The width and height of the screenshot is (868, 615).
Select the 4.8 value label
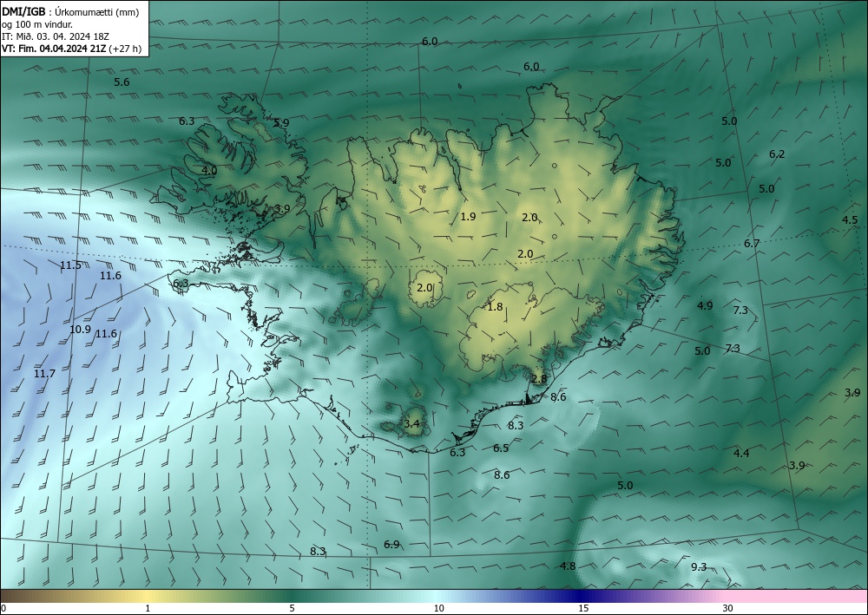pyautogui.click(x=568, y=566)
